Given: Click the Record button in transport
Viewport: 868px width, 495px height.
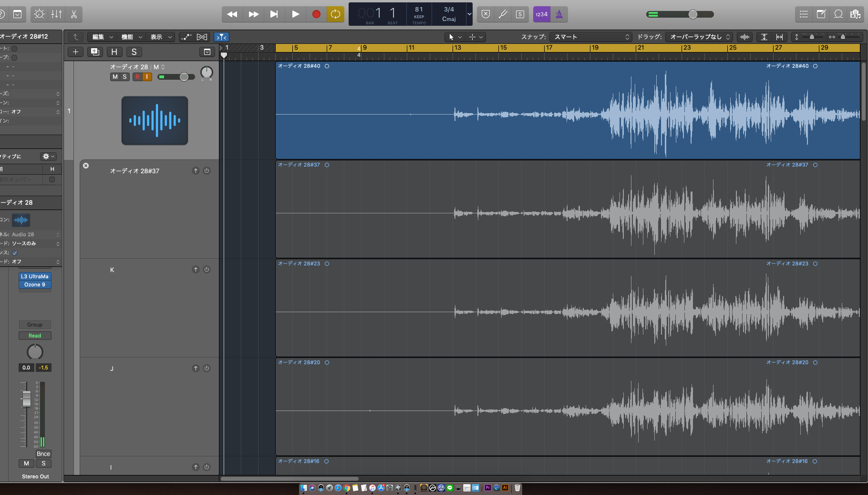Looking at the screenshot, I should tap(316, 14).
